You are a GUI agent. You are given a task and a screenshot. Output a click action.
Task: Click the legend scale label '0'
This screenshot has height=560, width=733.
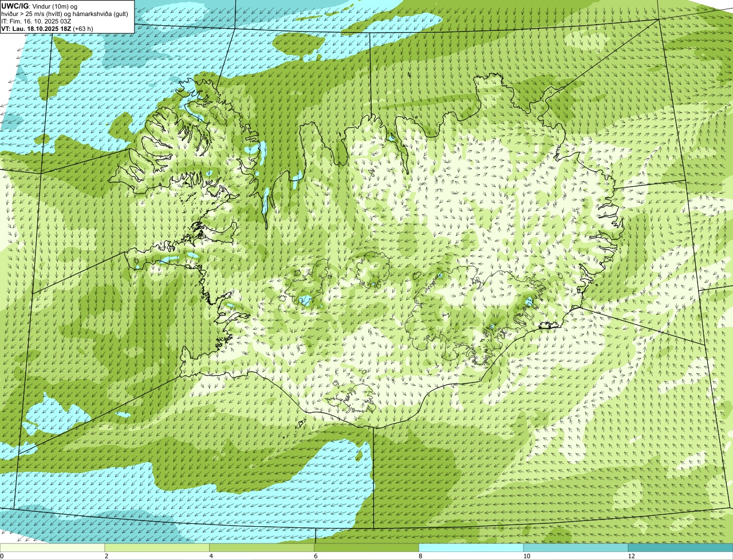click(x=2, y=556)
